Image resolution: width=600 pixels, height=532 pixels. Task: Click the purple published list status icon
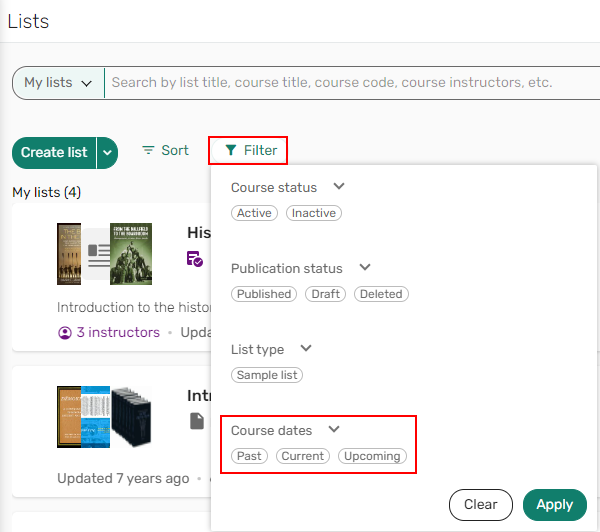tap(195, 259)
